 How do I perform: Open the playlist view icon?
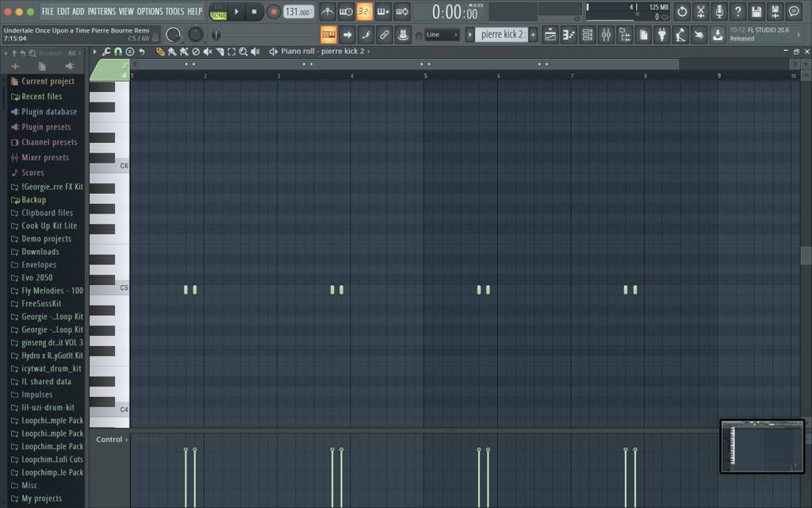550,35
